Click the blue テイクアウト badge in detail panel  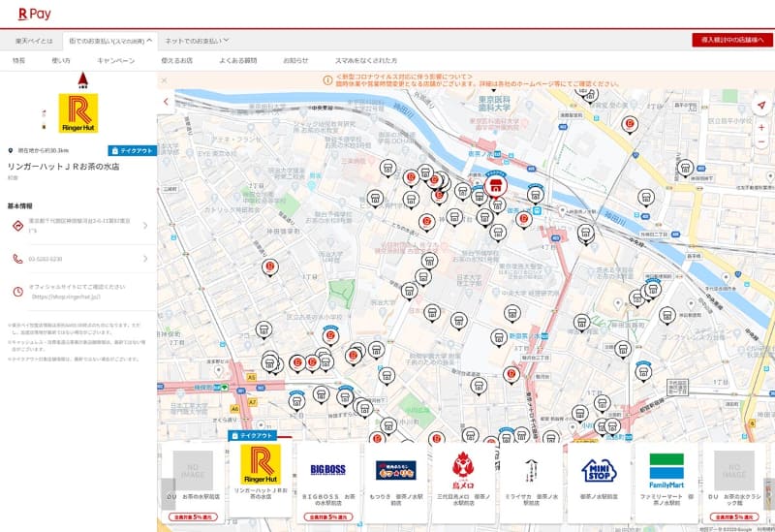(132, 151)
